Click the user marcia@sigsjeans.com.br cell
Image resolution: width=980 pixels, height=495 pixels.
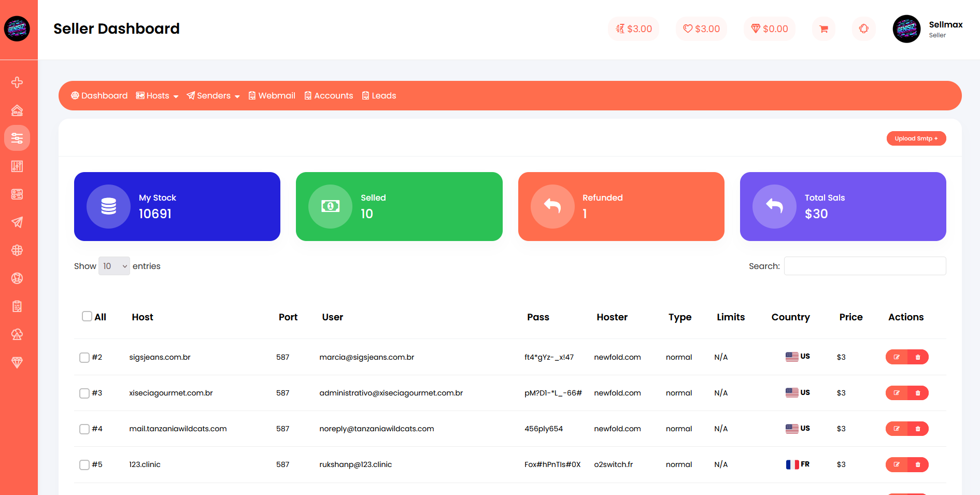coord(367,357)
